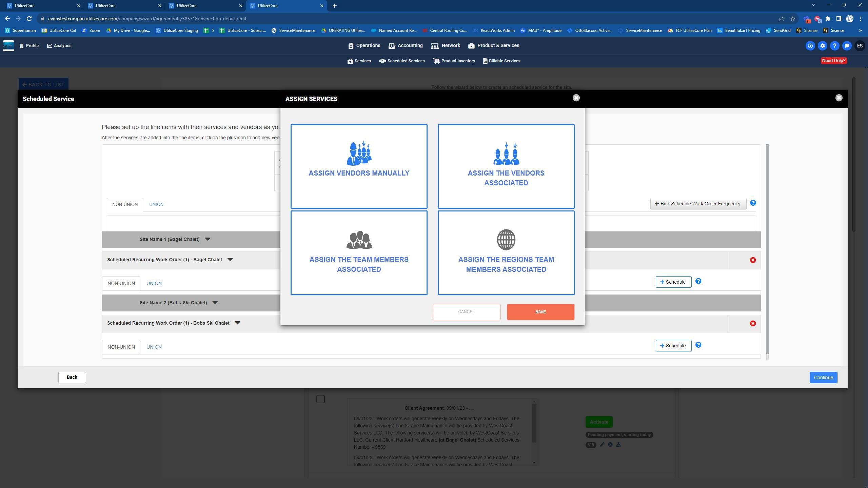
Task: Click the settings gear in top header
Action: pos(822,46)
